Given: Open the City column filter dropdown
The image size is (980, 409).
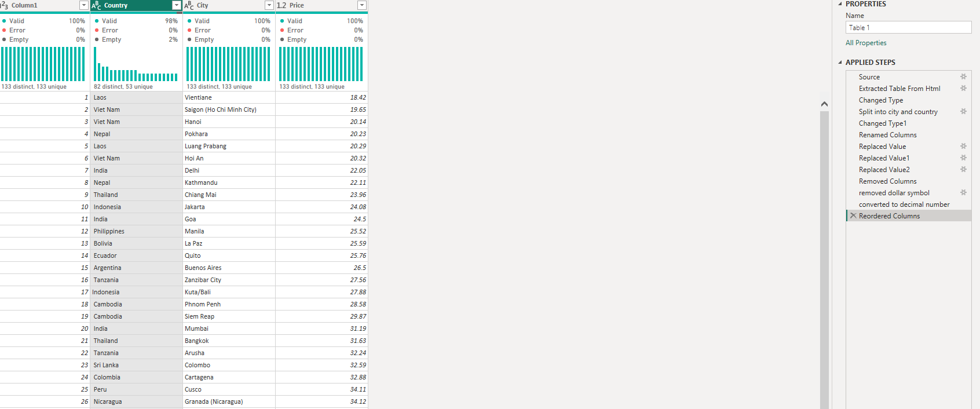Looking at the screenshot, I should [269, 5].
